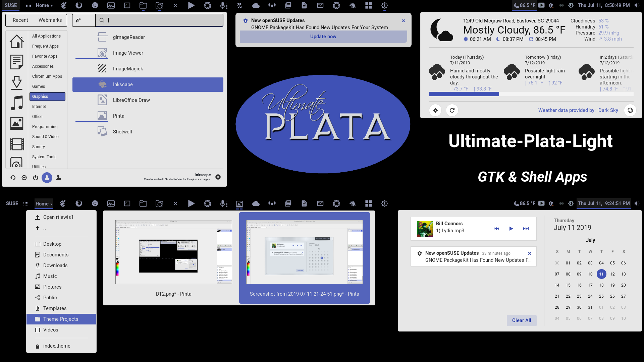Open the Templates folder
644x362 pixels.
(61, 308)
